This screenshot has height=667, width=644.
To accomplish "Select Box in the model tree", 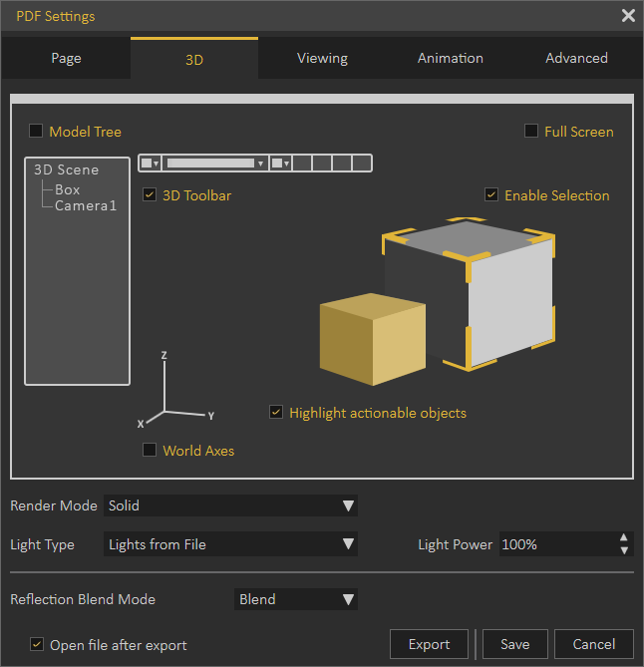I will point(67,189).
